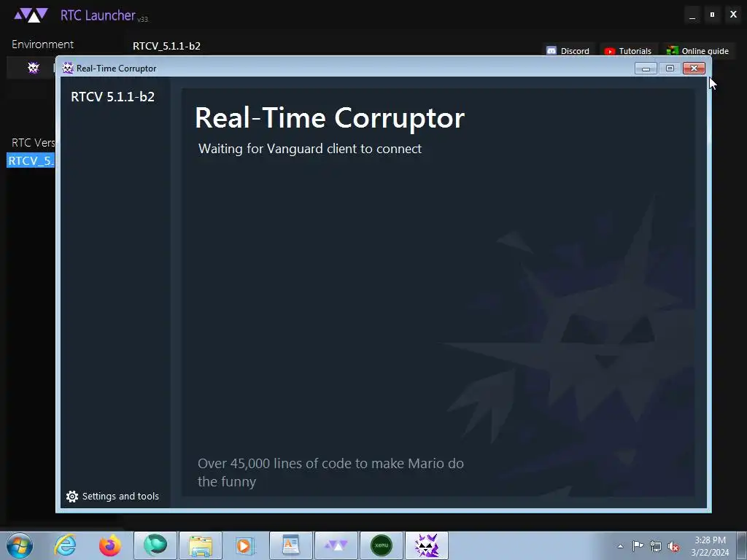
Task: Switch to the xemu taskbar item
Action: (382, 545)
